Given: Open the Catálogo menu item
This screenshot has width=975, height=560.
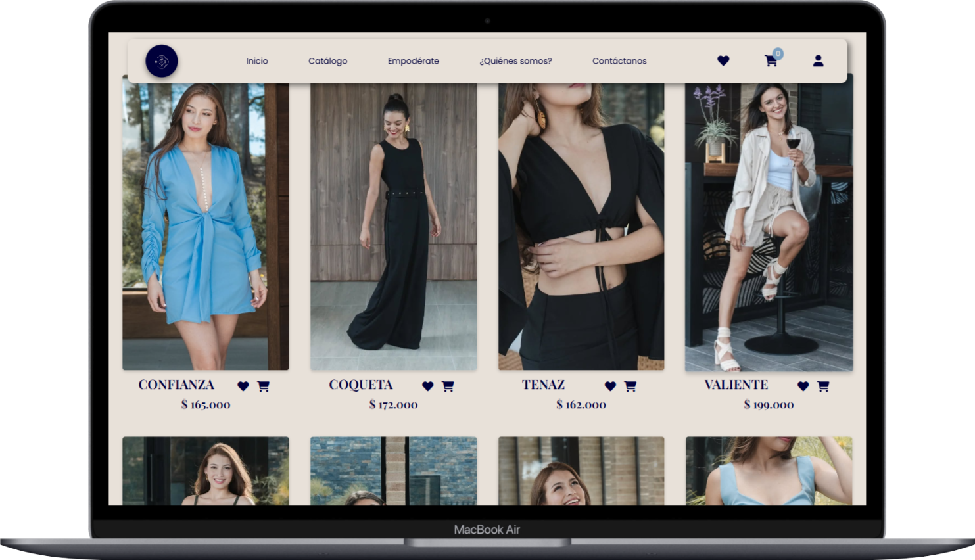Looking at the screenshot, I should coord(327,61).
